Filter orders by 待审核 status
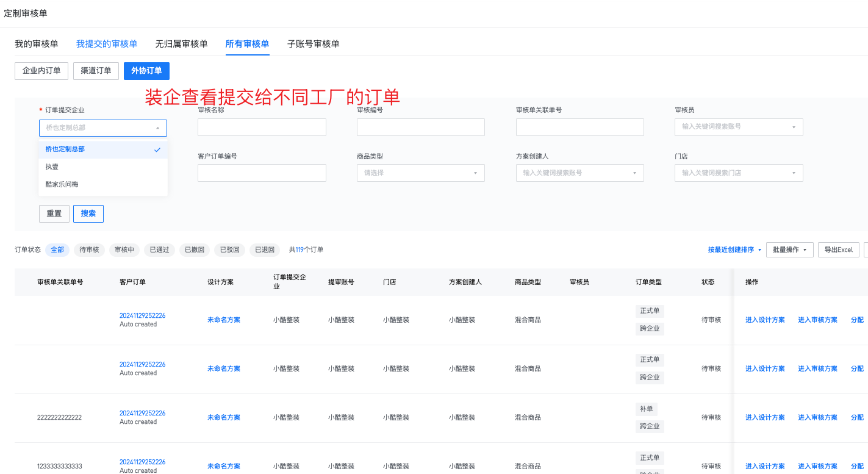 coord(89,250)
